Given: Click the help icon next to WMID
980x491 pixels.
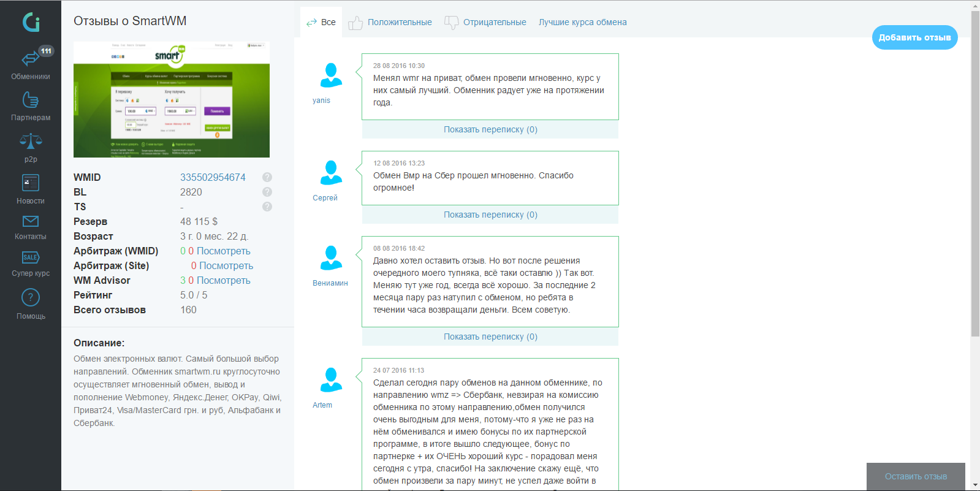Looking at the screenshot, I should coord(267,177).
